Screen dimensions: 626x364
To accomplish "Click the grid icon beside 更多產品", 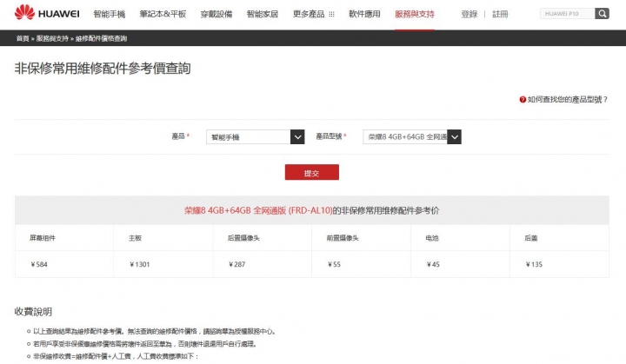I will [331, 15].
